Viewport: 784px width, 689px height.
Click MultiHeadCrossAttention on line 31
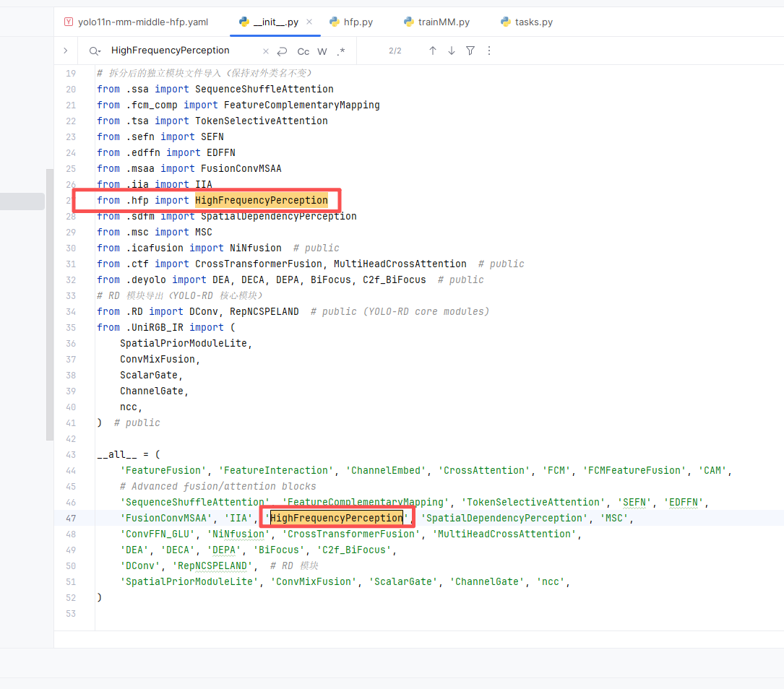[x=400, y=264]
